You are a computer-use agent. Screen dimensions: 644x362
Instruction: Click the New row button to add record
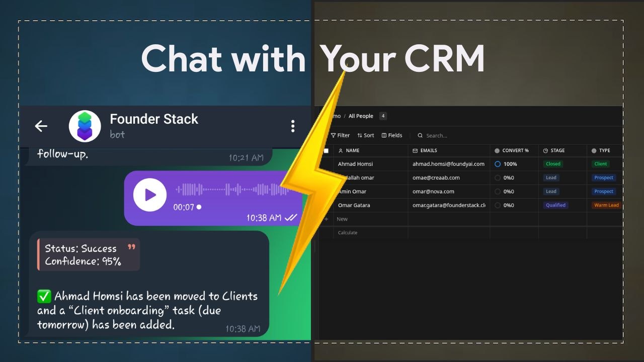coord(342,219)
